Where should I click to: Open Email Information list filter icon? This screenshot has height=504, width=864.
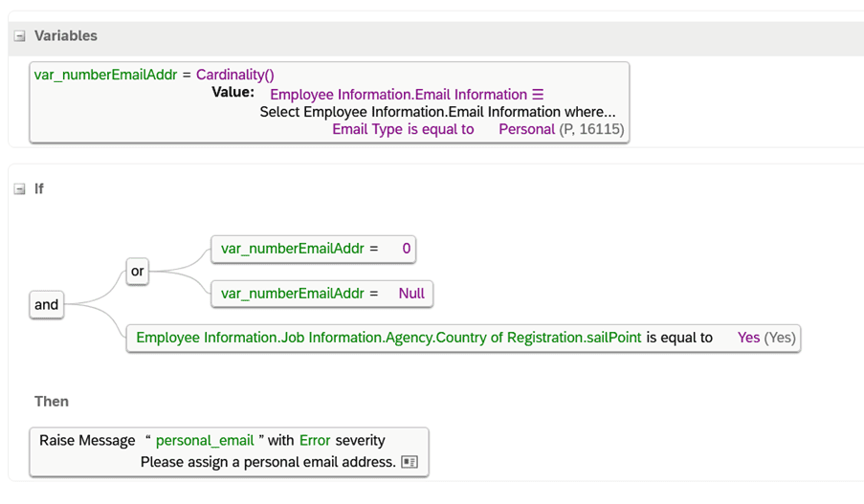[538, 95]
